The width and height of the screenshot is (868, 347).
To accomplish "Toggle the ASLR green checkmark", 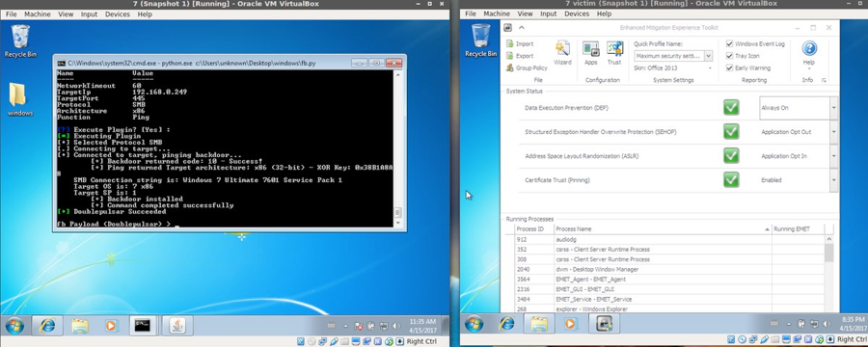I will (731, 156).
